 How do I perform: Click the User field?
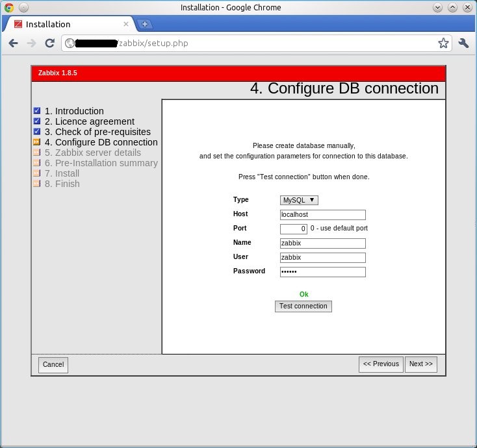(x=323, y=257)
